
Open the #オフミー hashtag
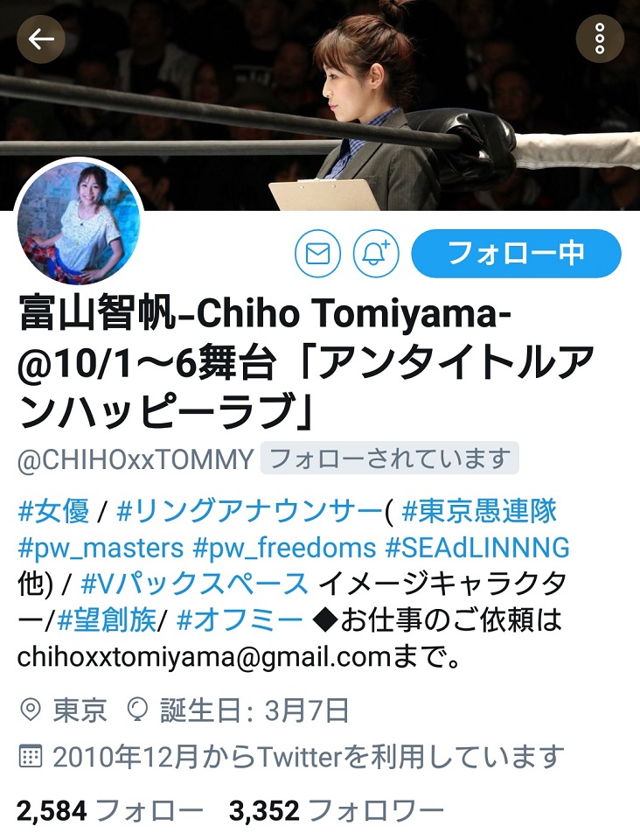click(240, 621)
